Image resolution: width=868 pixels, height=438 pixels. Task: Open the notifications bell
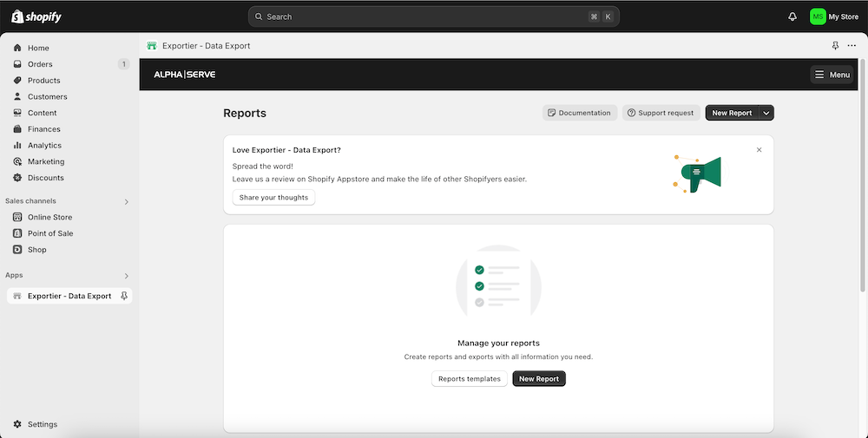[792, 16]
